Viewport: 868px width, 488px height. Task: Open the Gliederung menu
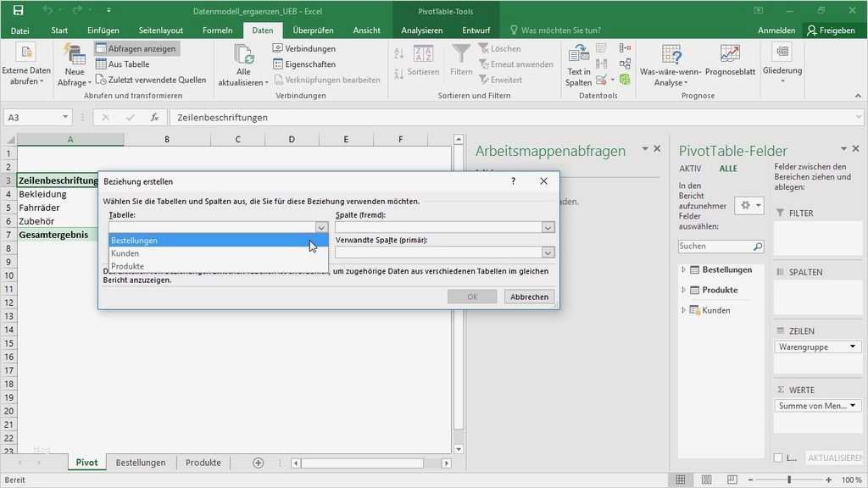[782, 64]
